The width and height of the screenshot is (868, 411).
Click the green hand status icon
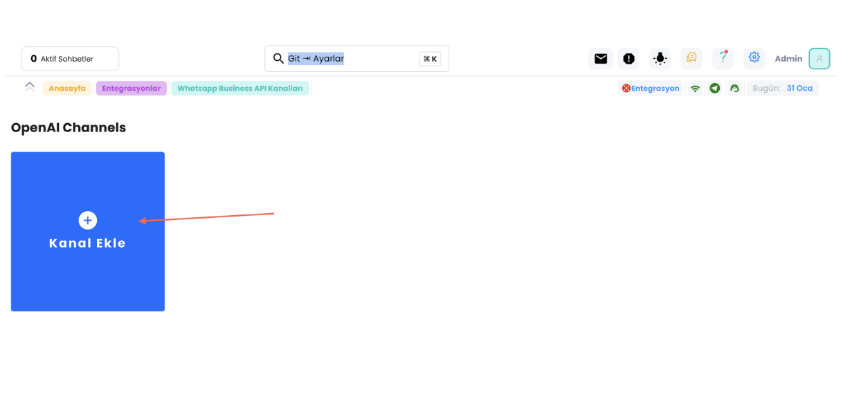[x=734, y=89]
